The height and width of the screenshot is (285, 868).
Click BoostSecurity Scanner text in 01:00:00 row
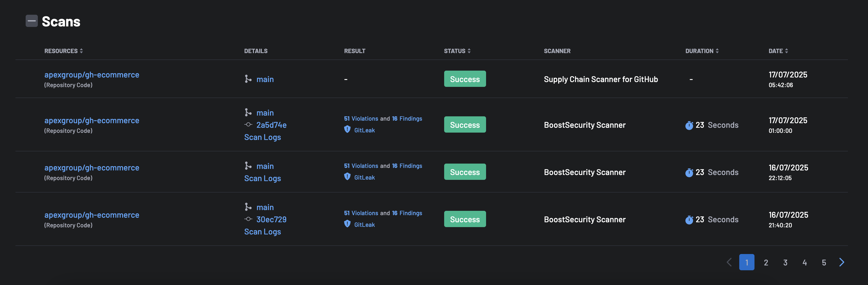click(x=584, y=125)
